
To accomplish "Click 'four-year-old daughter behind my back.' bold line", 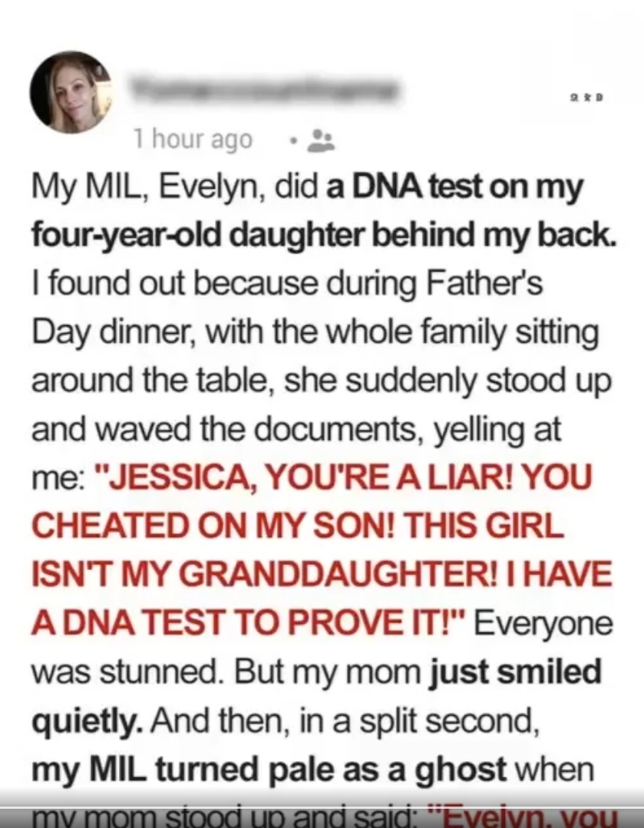I will tap(324, 235).
